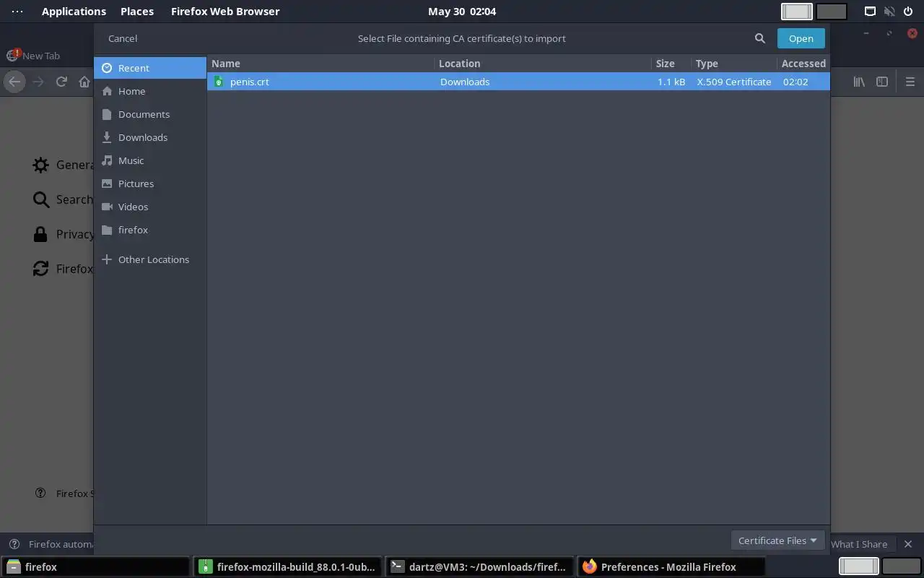The image size is (924, 578).
Task: Sort files by Location column header
Action: pos(543,64)
